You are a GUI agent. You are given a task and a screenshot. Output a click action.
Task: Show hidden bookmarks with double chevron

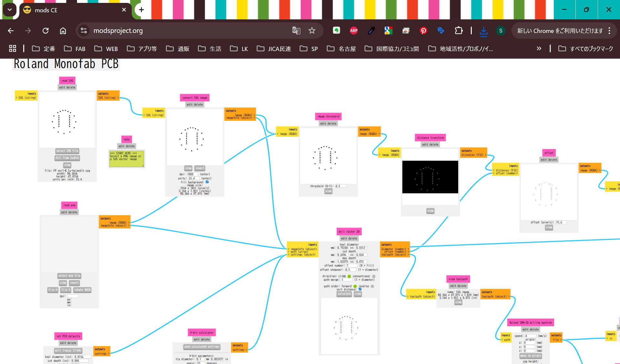click(x=539, y=48)
